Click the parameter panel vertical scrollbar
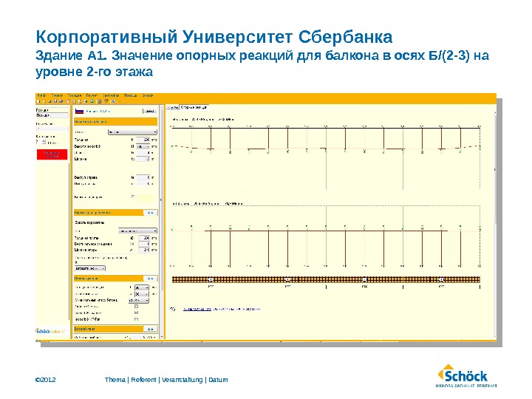This screenshot has width=532, height=399. coord(162,222)
